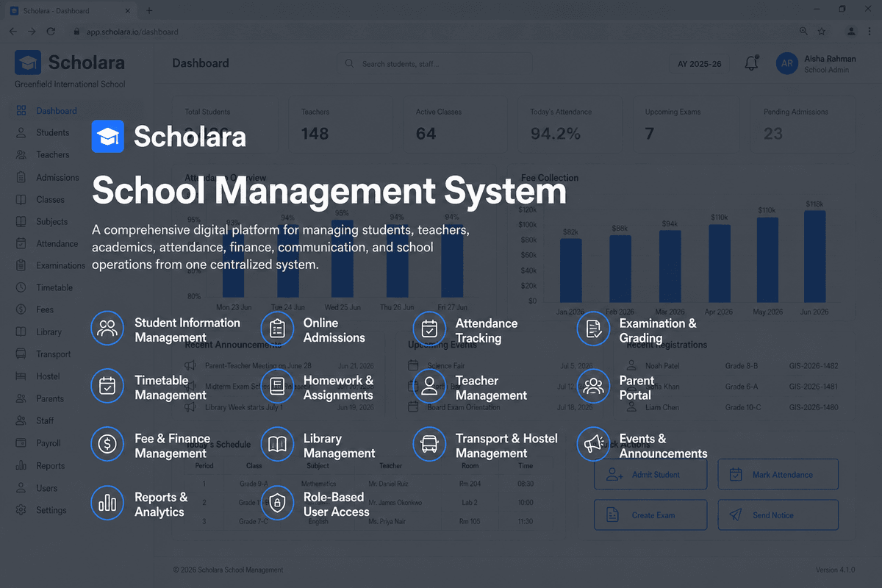
Task: Click the Create Exam button
Action: click(x=650, y=515)
